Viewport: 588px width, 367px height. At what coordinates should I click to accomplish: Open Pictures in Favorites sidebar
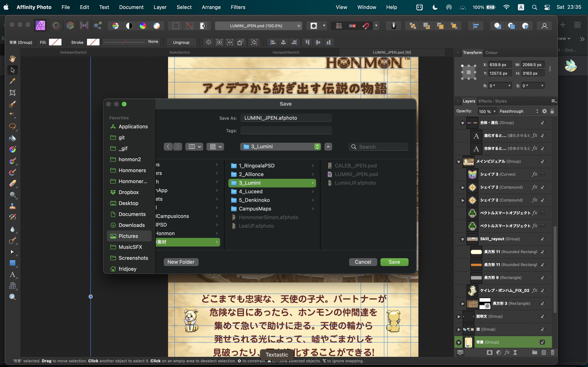pyautogui.click(x=129, y=236)
